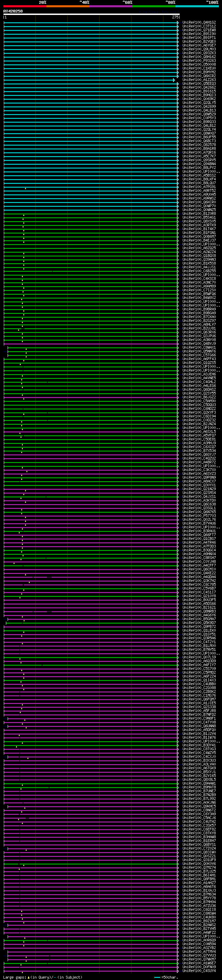Select hit label UniRef100_C6EF82
Screen dimensions: 222x980
click(x=199, y=829)
